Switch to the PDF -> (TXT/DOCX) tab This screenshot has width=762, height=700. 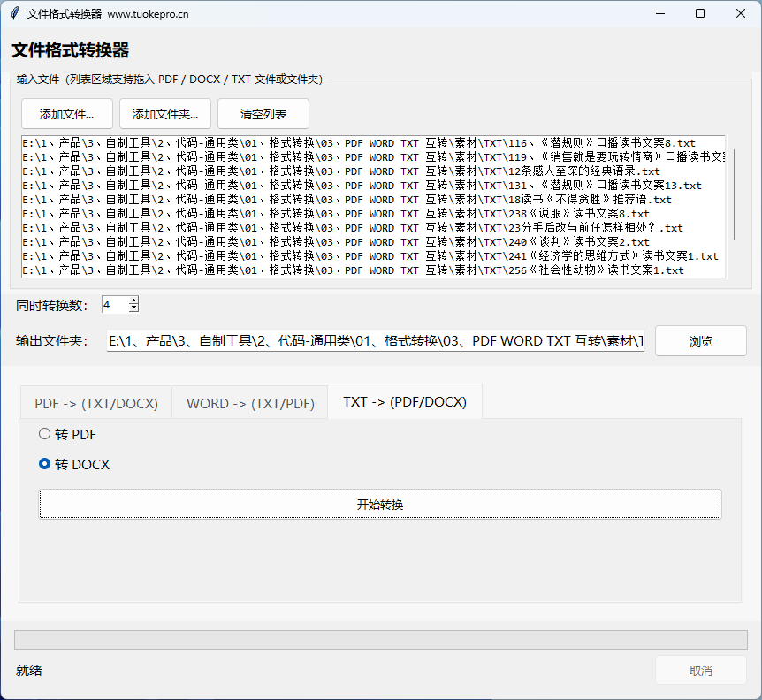[x=96, y=403]
